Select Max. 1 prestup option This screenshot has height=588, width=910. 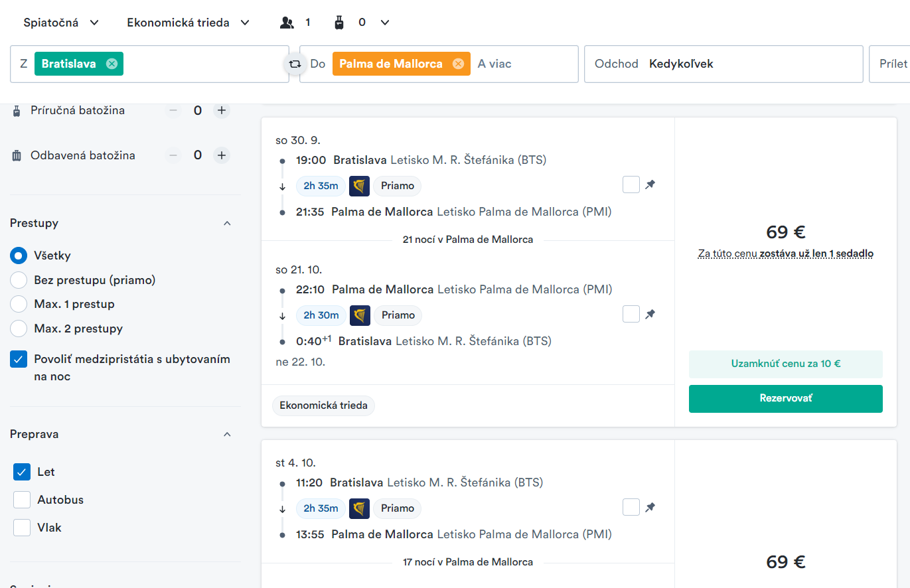pyautogui.click(x=19, y=304)
